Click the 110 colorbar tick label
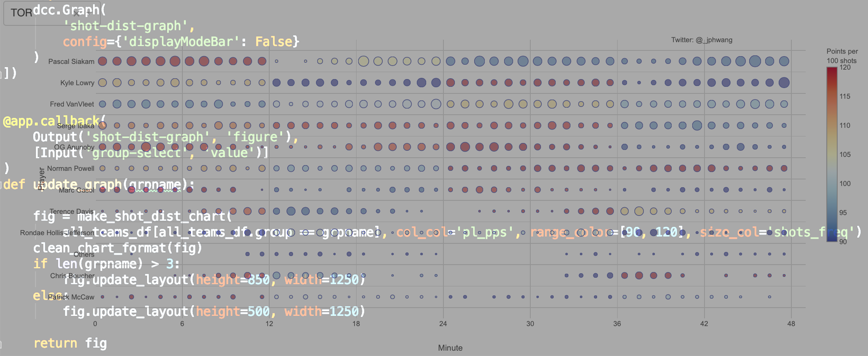 (x=845, y=125)
